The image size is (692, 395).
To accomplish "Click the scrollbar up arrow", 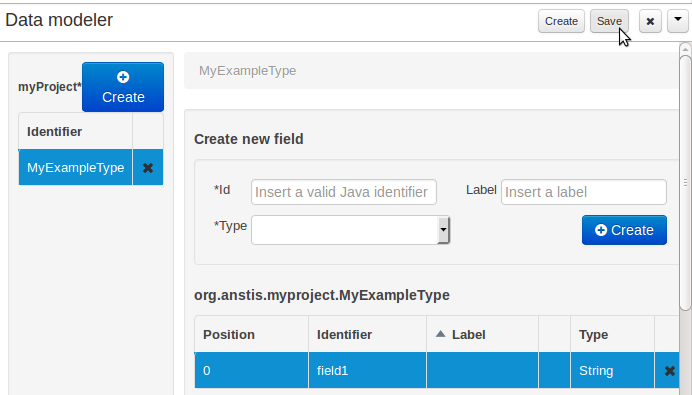I will point(685,49).
